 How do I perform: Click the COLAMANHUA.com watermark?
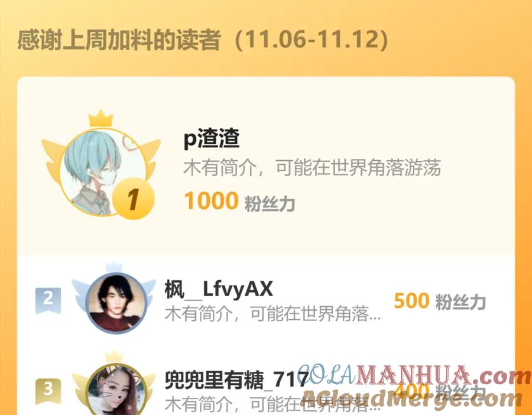pyautogui.click(x=414, y=375)
